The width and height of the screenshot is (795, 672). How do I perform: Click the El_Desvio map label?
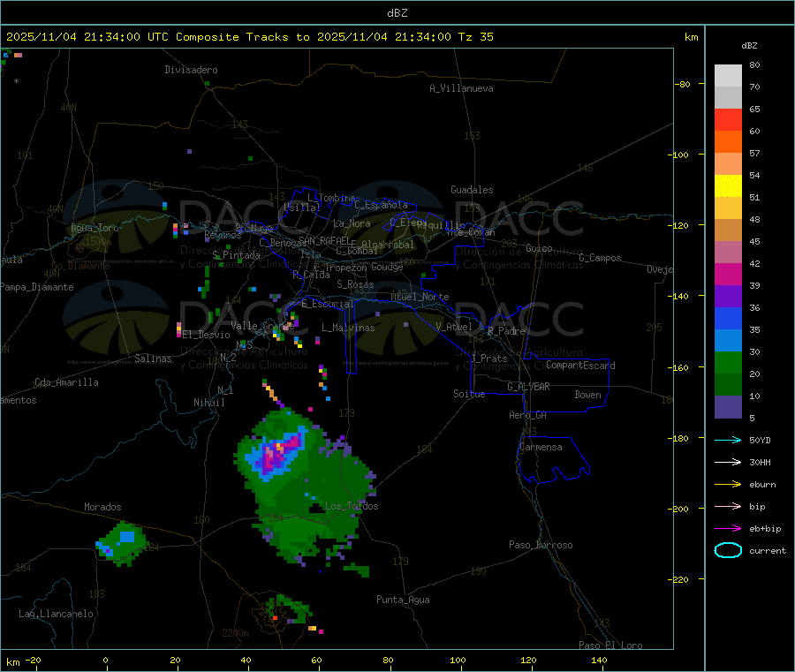coord(206,335)
